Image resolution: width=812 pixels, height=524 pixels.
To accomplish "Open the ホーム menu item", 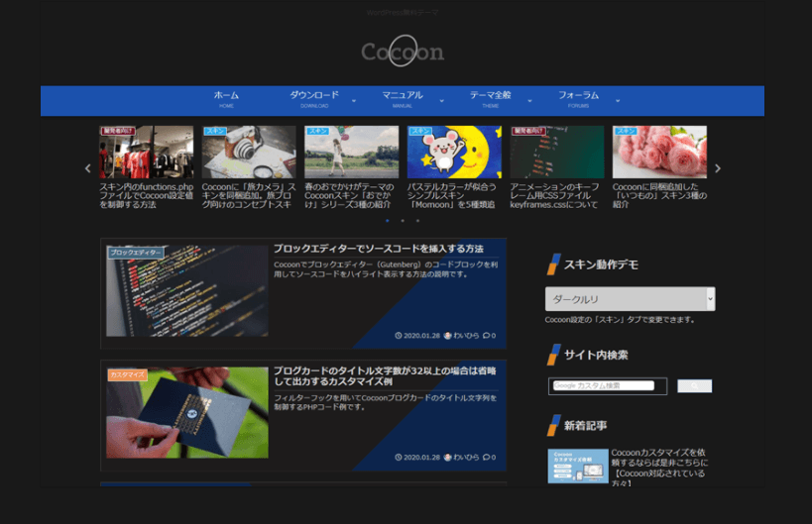I will coord(226,99).
